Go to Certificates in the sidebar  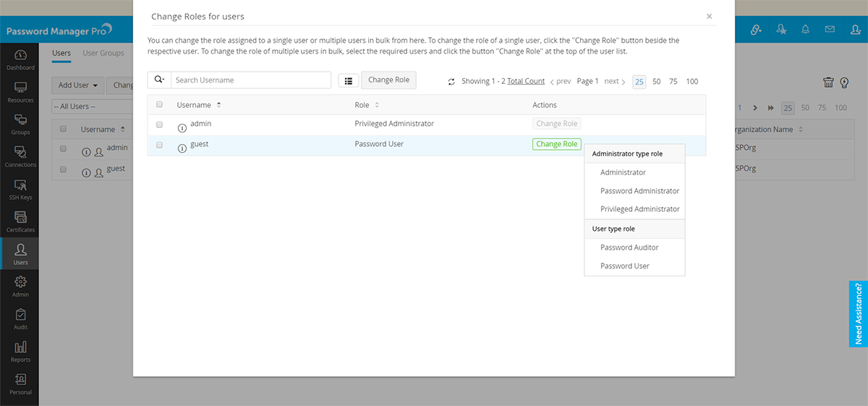[20, 221]
